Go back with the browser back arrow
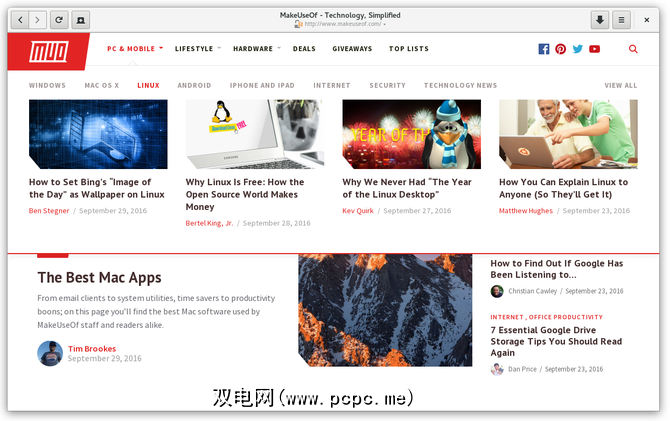Screen dimensions: 670x421 [20, 20]
